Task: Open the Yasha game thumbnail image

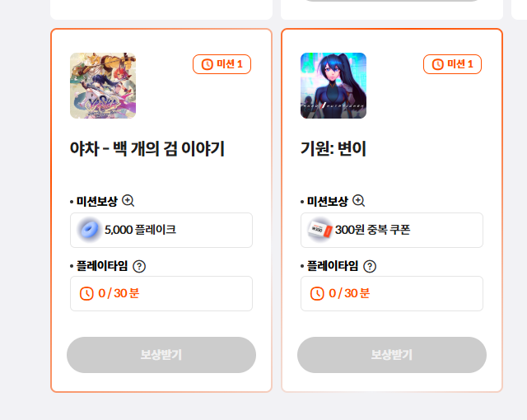Action: 103,86
